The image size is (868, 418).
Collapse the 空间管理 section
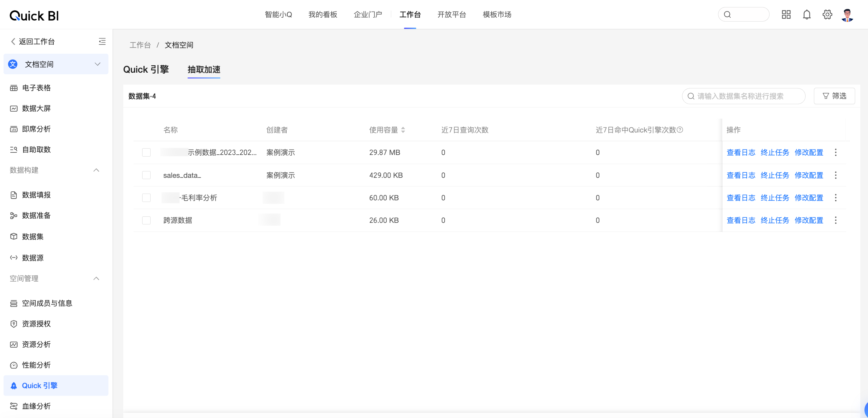point(96,278)
